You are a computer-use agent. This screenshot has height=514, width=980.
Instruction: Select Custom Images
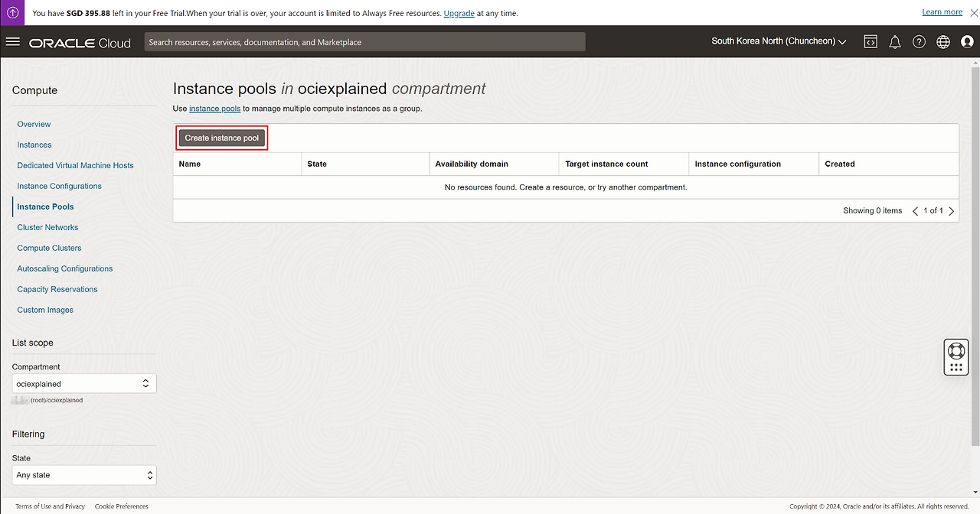click(x=45, y=310)
